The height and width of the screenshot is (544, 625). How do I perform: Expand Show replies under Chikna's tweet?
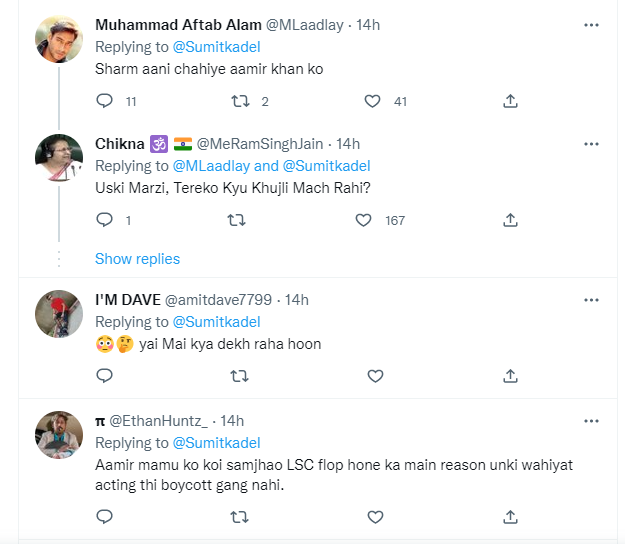coord(137,259)
